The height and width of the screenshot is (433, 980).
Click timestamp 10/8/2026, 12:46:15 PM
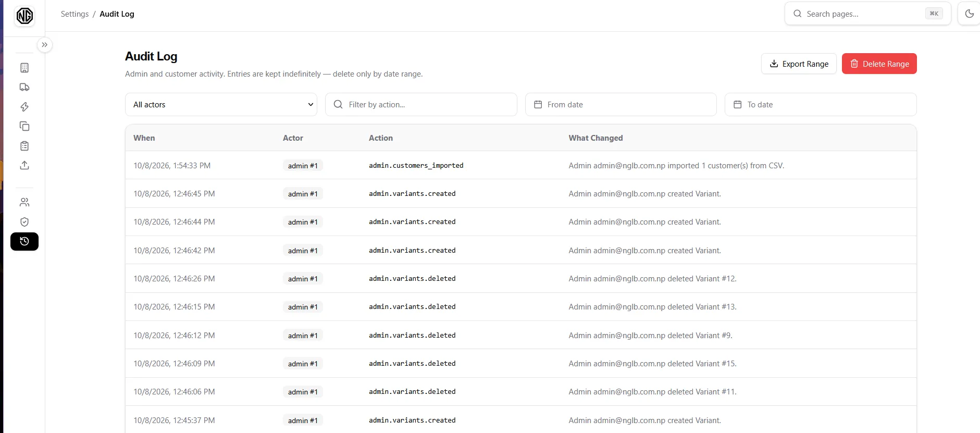point(174,306)
